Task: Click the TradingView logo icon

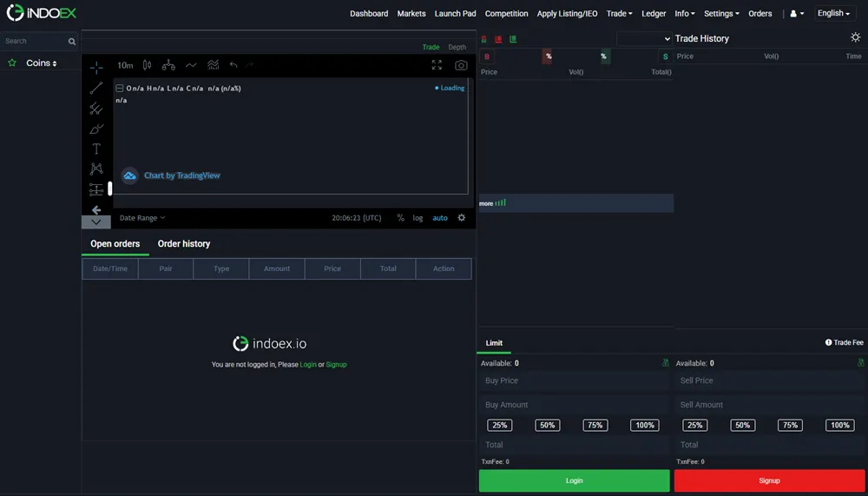Action: point(129,175)
